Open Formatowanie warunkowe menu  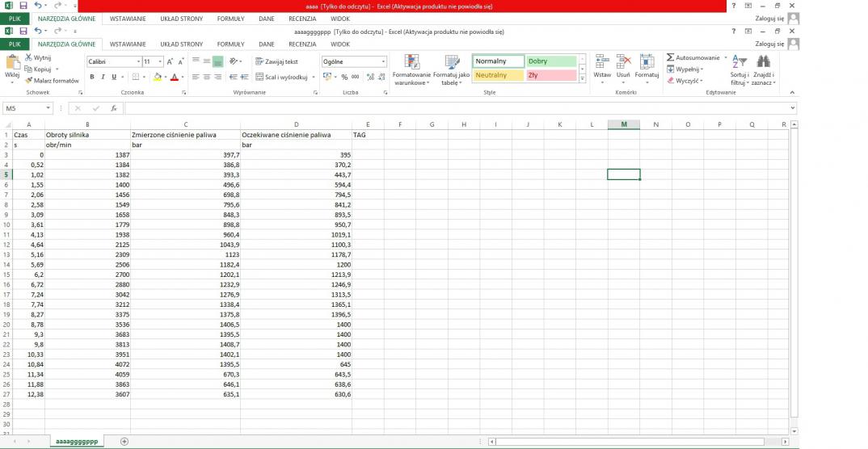[411, 70]
